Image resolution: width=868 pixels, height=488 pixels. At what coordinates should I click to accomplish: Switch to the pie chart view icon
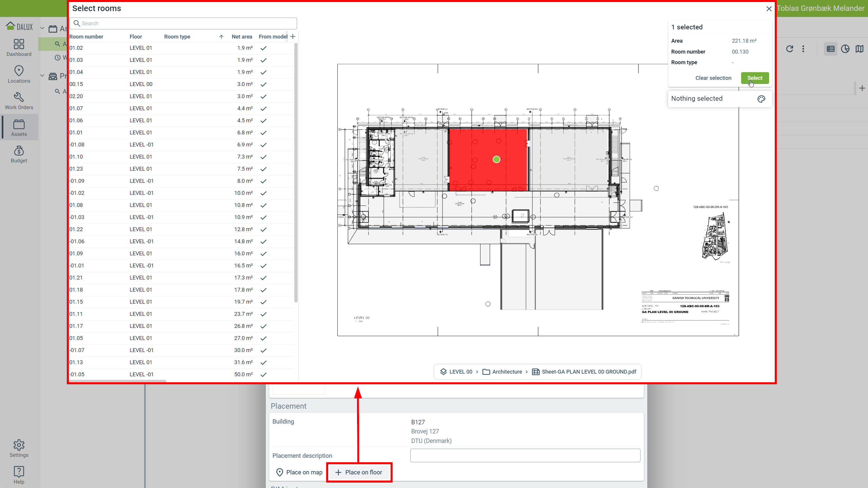click(845, 49)
